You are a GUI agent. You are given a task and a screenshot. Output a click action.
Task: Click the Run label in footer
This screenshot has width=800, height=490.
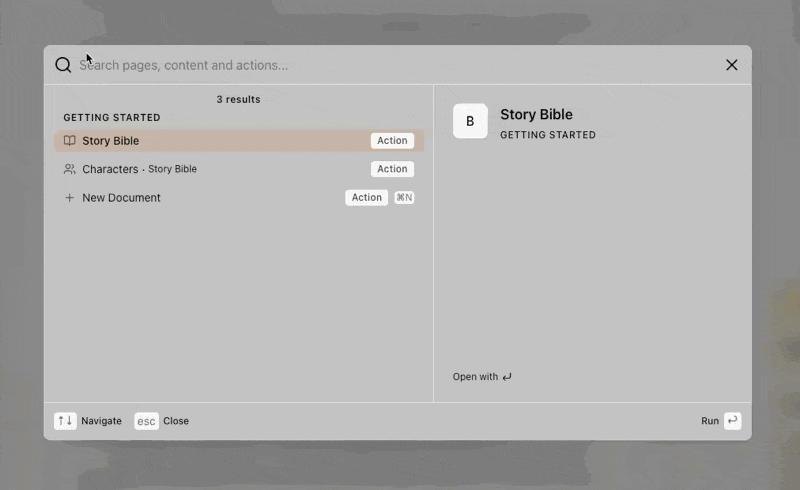pos(710,421)
